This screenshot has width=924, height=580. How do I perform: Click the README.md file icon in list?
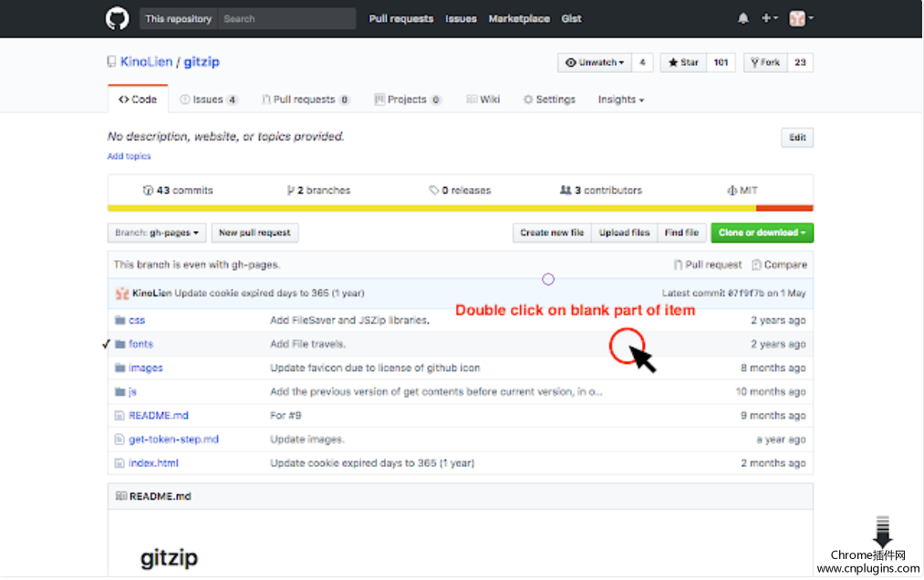119,416
